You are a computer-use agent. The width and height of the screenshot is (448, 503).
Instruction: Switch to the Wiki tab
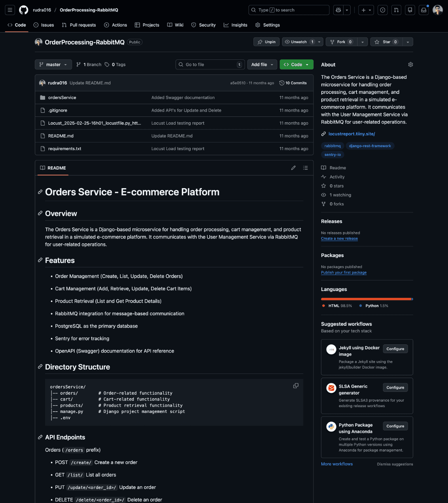point(175,25)
